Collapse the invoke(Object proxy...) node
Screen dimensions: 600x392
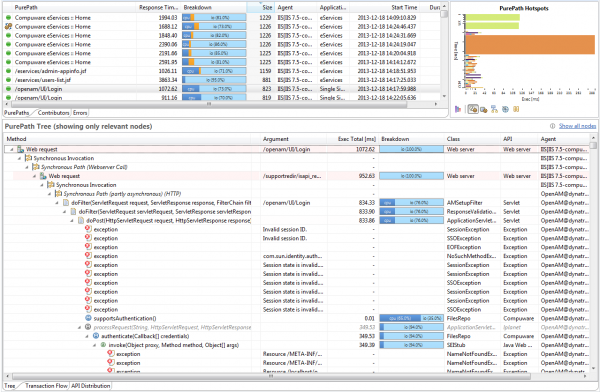click(x=95, y=345)
